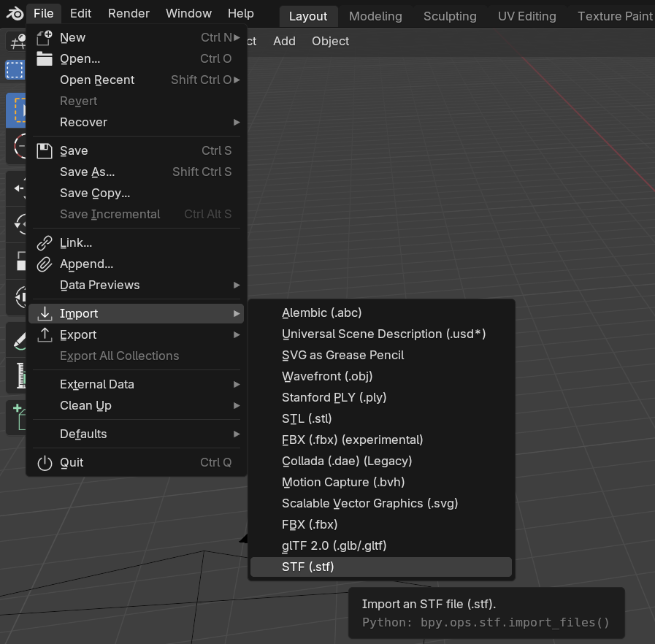Expand the Export submenu

pos(237,335)
